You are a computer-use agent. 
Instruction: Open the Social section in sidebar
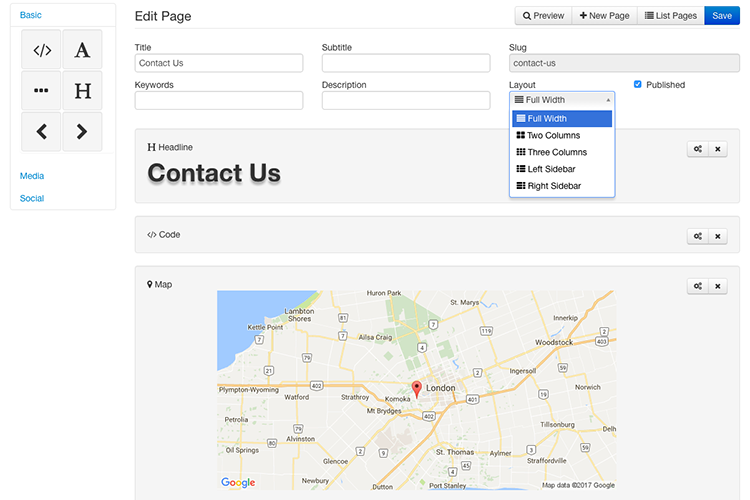[32, 198]
